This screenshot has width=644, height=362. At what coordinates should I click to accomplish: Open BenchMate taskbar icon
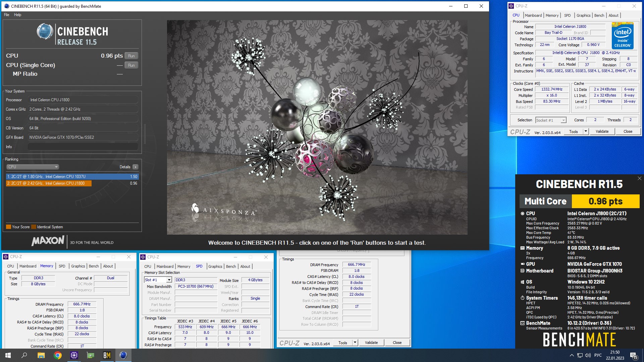pyautogui.click(x=107, y=355)
